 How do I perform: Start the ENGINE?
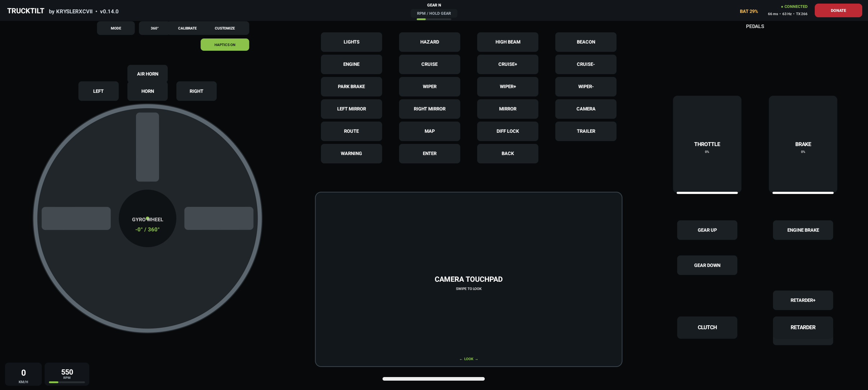tap(351, 64)
